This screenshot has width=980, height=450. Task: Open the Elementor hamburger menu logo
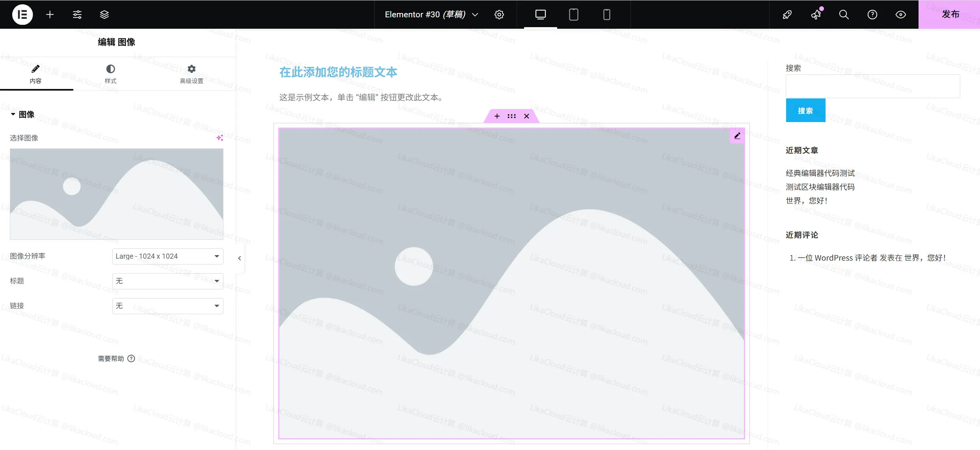tap(22, 14)
